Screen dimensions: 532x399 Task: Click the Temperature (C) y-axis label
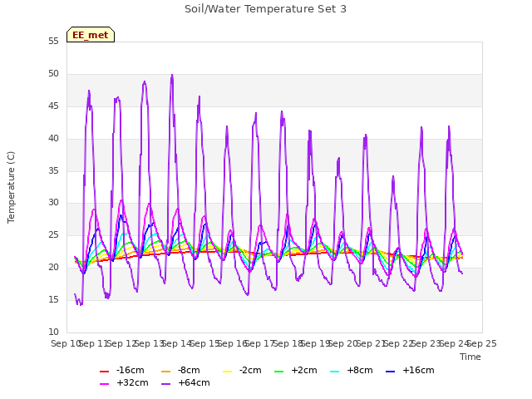point(11,187)
